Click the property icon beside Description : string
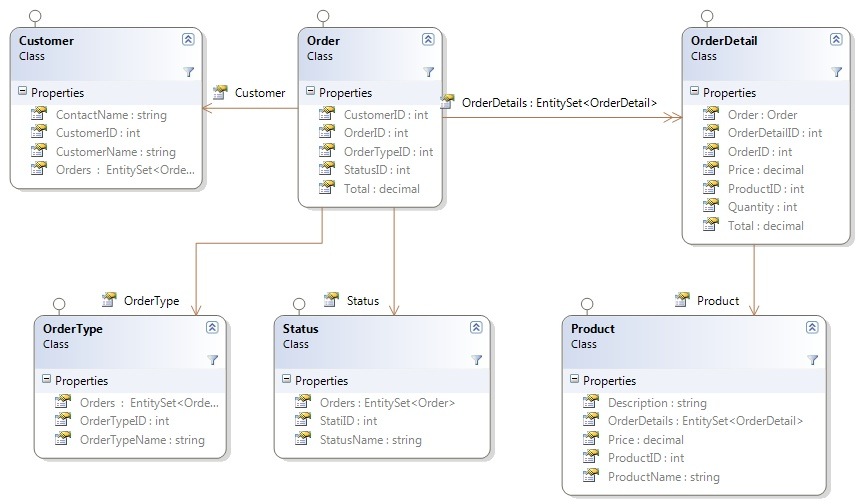 591,402
